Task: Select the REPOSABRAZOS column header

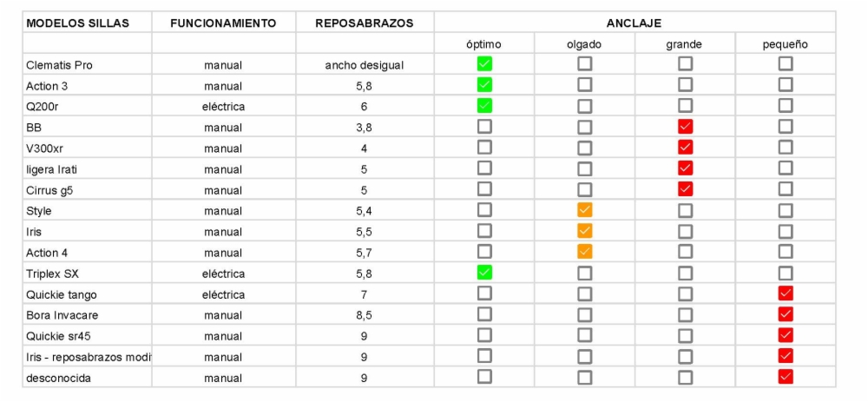Action: coord(364,23)
